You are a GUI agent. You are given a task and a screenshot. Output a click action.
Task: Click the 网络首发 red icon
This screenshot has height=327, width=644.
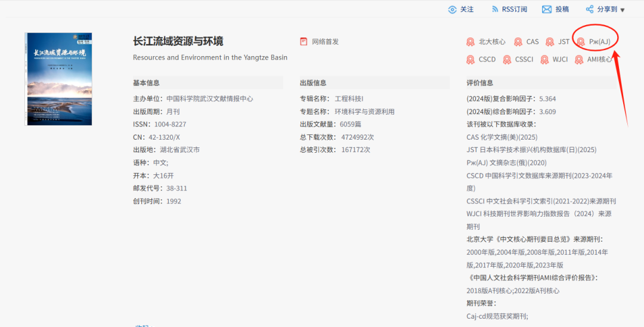point(304,42)
